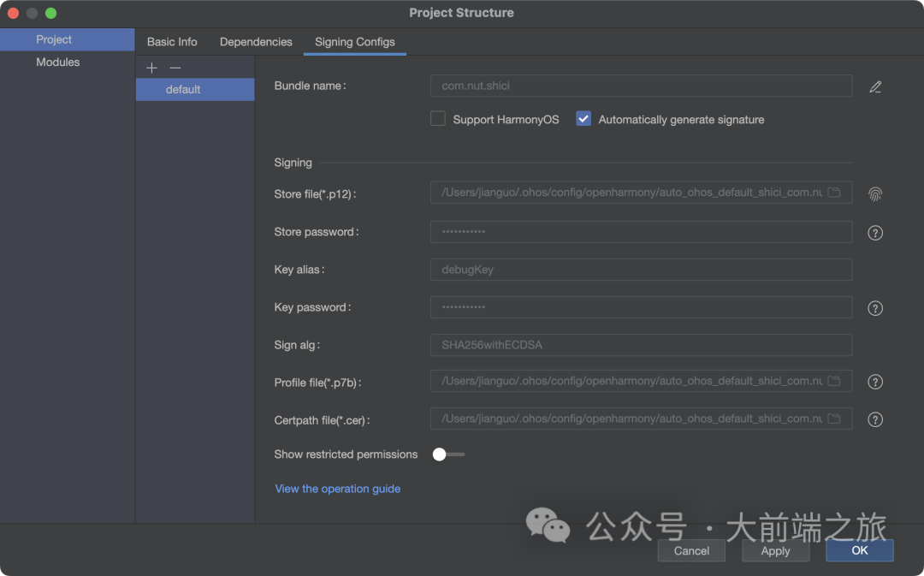The height and width of the screenshot is (576, 924).
Task: Toggle Show restricted permissions switch
Action: (448, 454)
